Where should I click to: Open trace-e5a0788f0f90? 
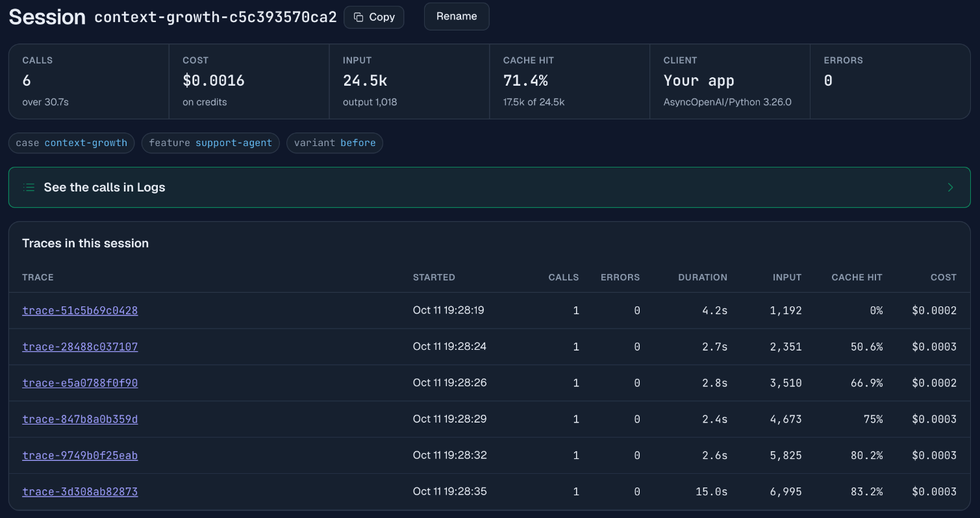pos(80,383)
